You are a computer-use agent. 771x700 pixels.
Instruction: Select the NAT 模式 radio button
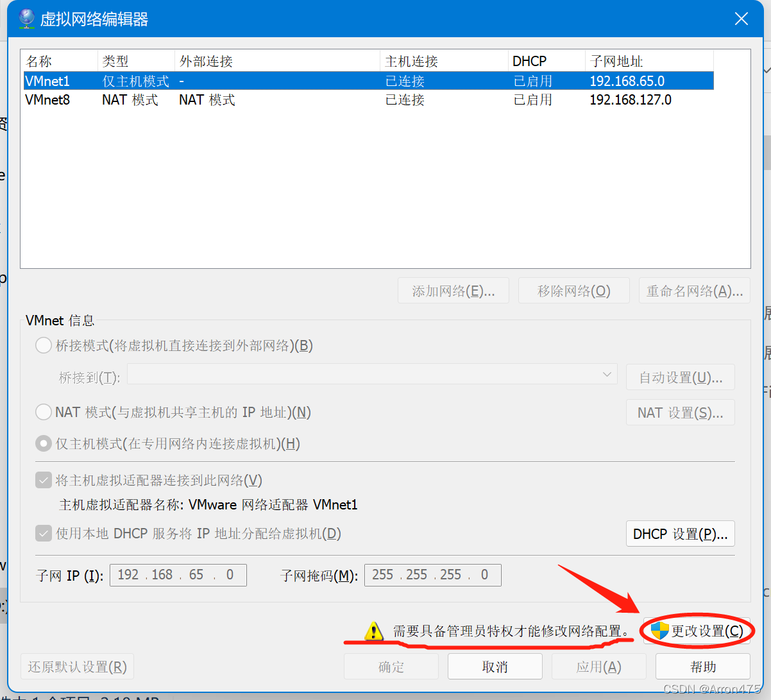(44, 412)
